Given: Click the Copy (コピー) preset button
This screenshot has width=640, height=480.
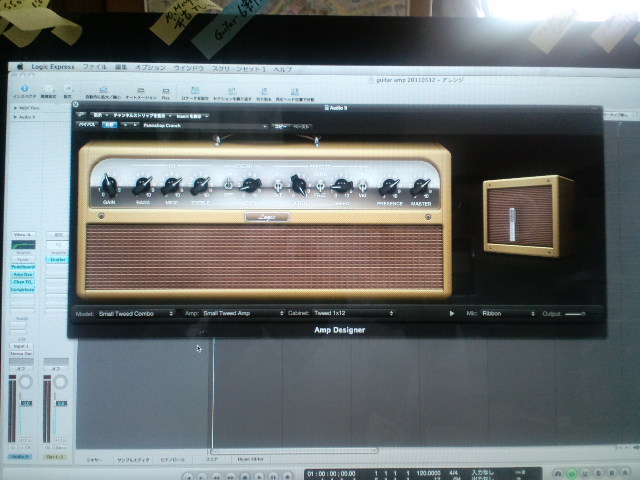Looking at the screenshot, I should (280, 127).
